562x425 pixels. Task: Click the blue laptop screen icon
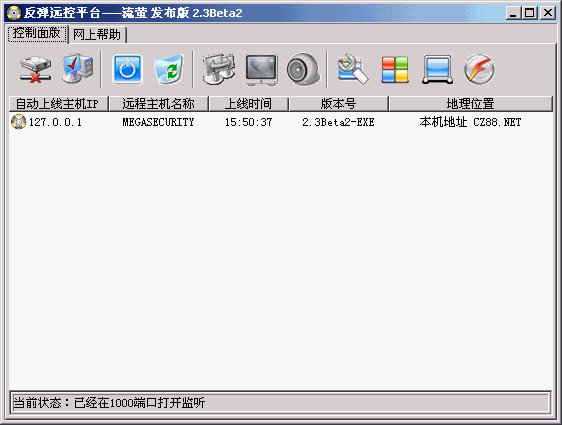tap(437, 70)
